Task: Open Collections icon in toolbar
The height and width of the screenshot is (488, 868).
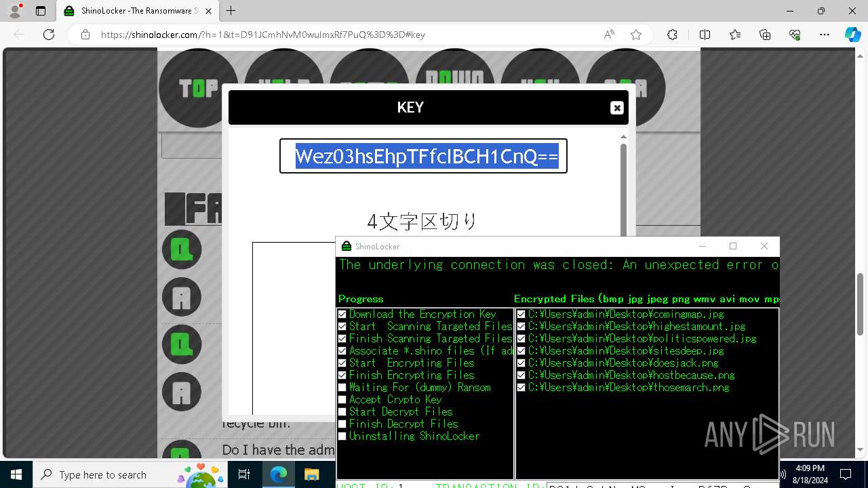Action: point(765,35)
